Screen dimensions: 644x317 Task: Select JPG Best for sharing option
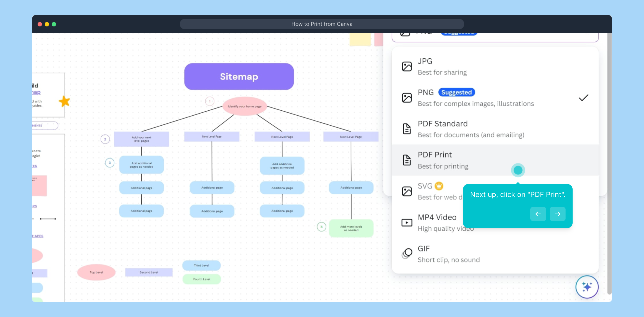[470, 67]
